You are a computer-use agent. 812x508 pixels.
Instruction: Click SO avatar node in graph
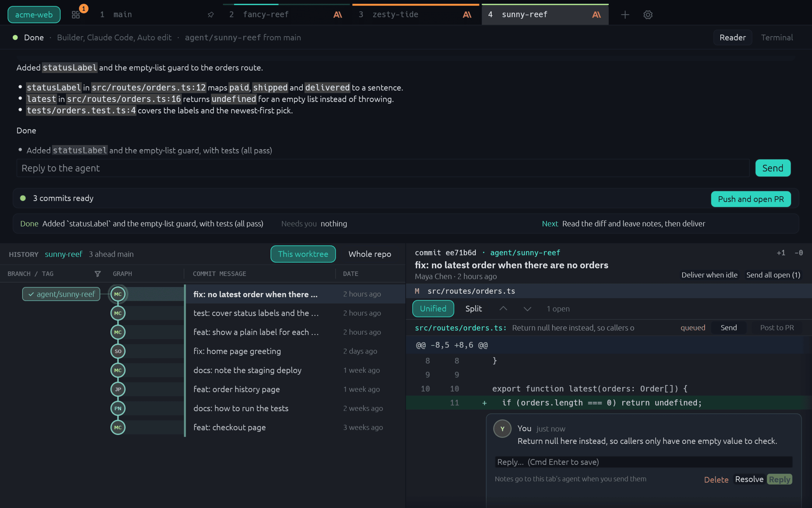[x=118, y=351]
